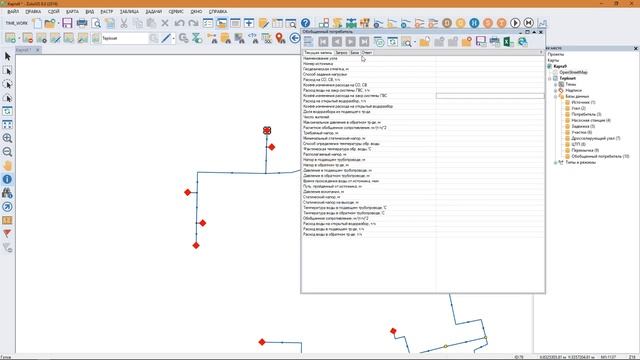The height and width of the screenshot is (360, 640).
Task: Open the СПРАВКА menu
Action: tap(218, 11)
